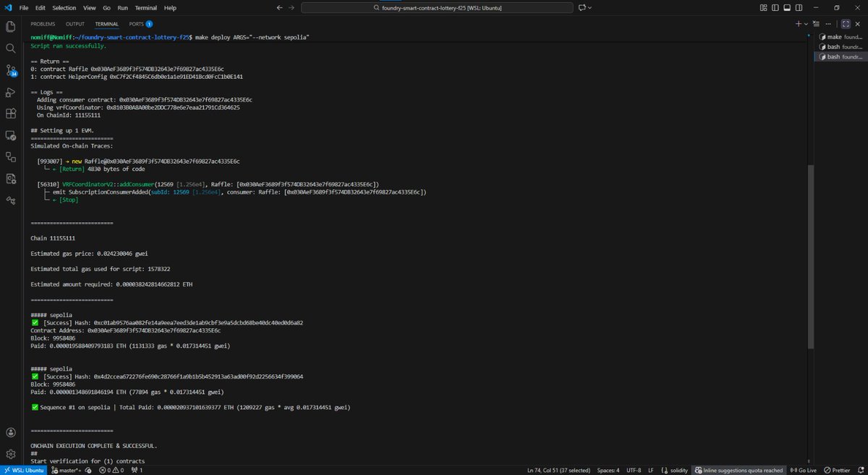Open the Copilot chat icon
Viewport: 868px width, 475px height.
tap(581, 7)
